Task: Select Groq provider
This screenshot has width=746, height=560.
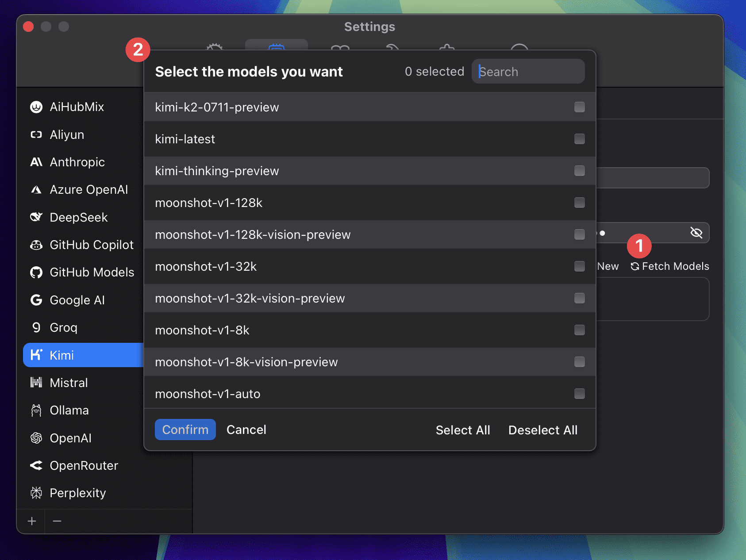Action: click(x=83, y=327)
